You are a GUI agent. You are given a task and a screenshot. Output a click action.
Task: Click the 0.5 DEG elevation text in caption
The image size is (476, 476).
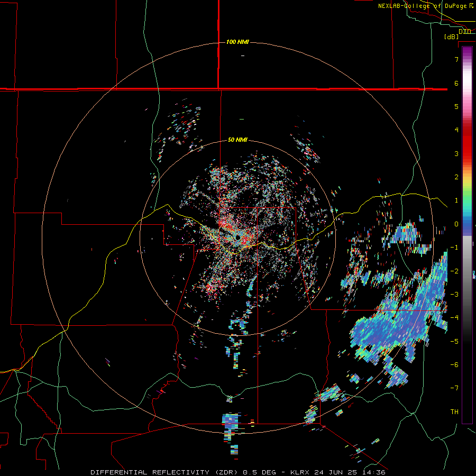tap(260, 472)
